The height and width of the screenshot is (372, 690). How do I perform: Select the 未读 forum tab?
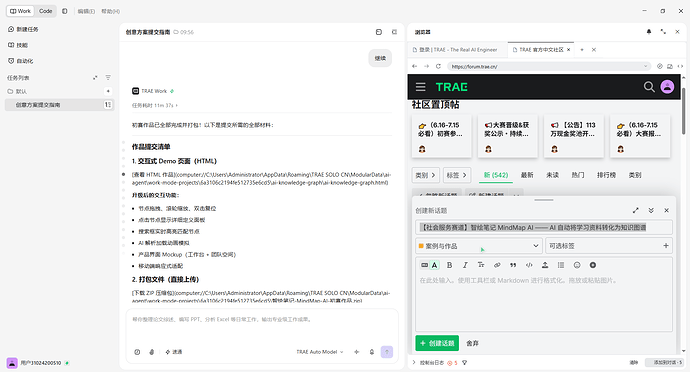point(552,175)
